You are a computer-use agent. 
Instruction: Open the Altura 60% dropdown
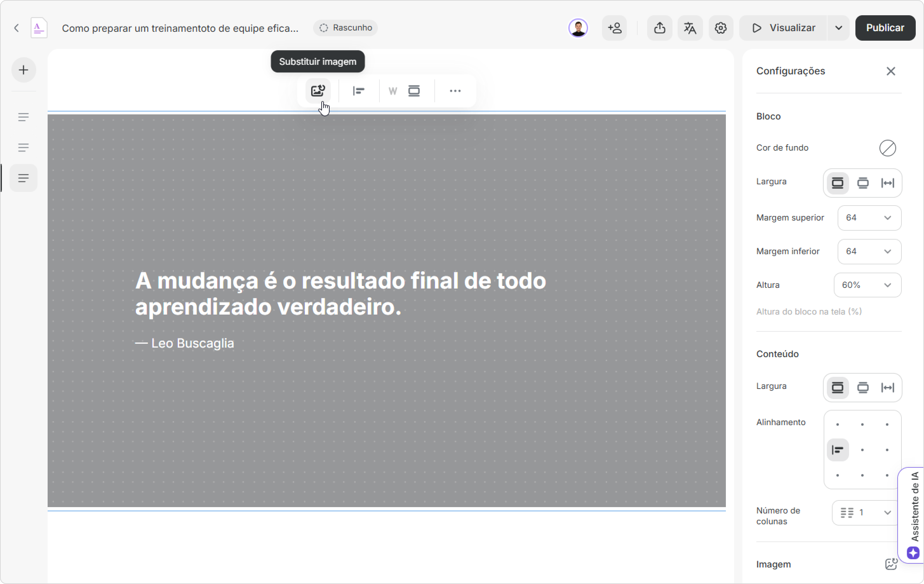coord(867,285)
